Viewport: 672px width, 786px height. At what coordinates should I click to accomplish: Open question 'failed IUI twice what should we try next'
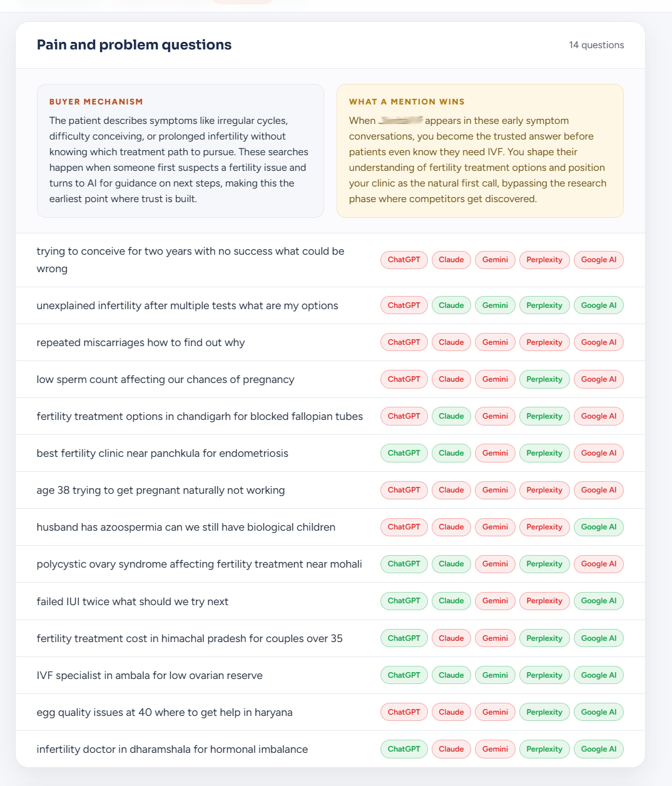click(x=132, y=601)
